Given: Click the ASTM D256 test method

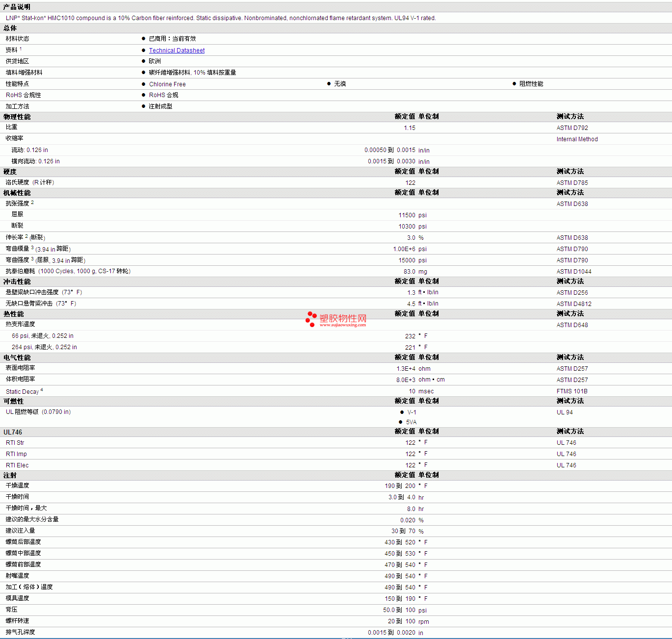Looking at the screenshot, I should pyautogui.click(x=572, y=293).
